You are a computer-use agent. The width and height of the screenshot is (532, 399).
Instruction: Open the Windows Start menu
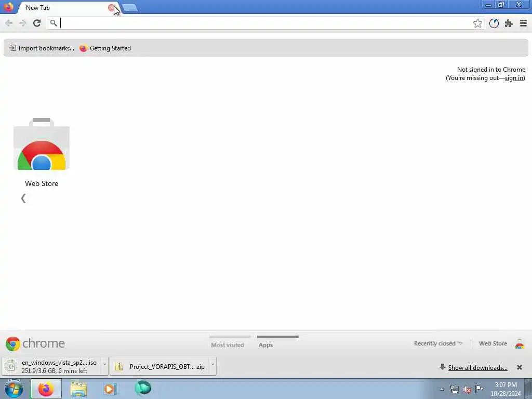pos(14,389)
